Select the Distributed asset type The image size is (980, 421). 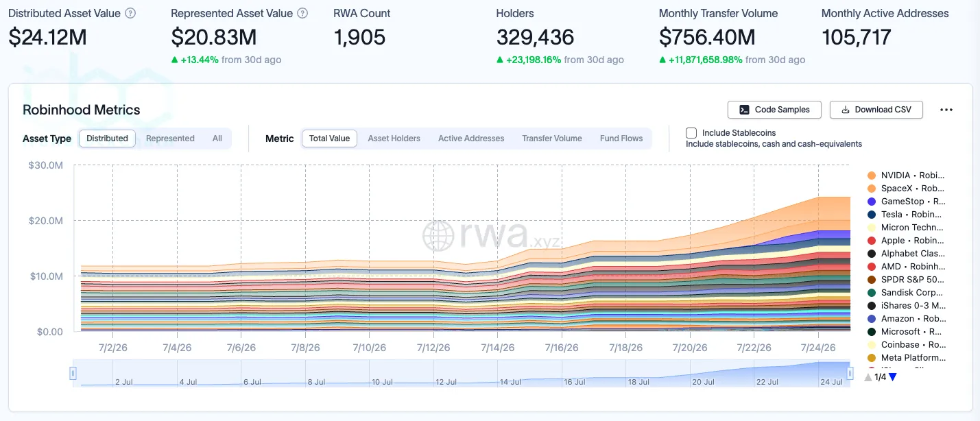(x=107, y=139)
